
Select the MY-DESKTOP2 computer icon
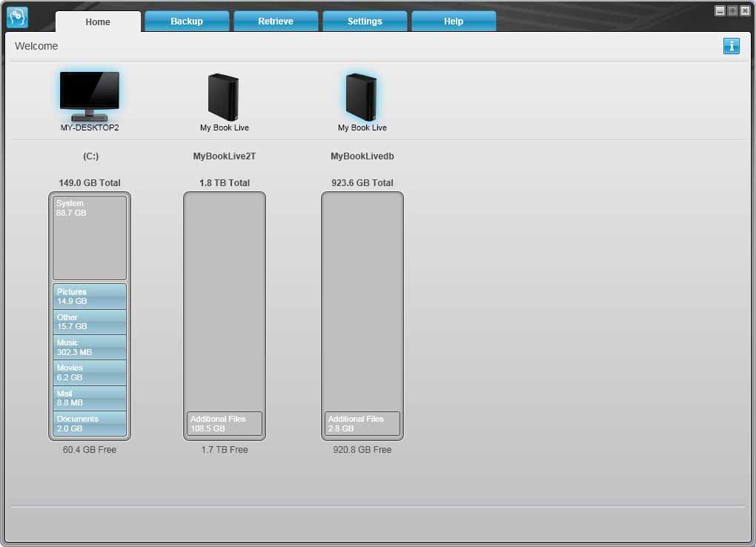point(90,96)
